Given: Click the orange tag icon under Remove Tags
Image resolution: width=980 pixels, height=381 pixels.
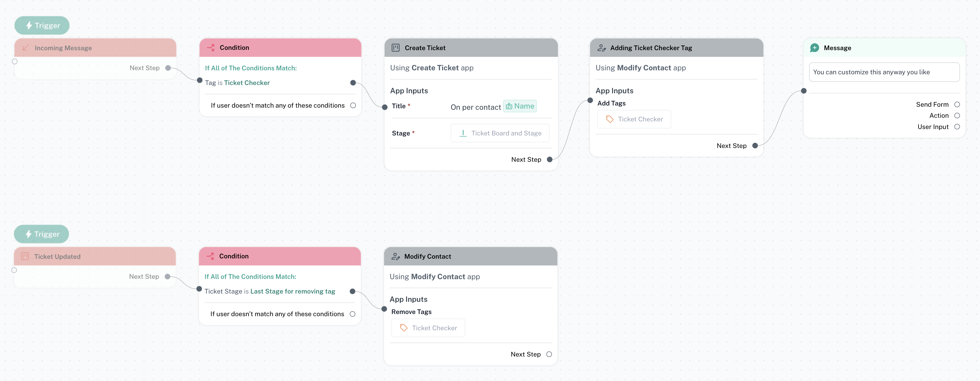Looking at the screenshot, I should [404, 328].
